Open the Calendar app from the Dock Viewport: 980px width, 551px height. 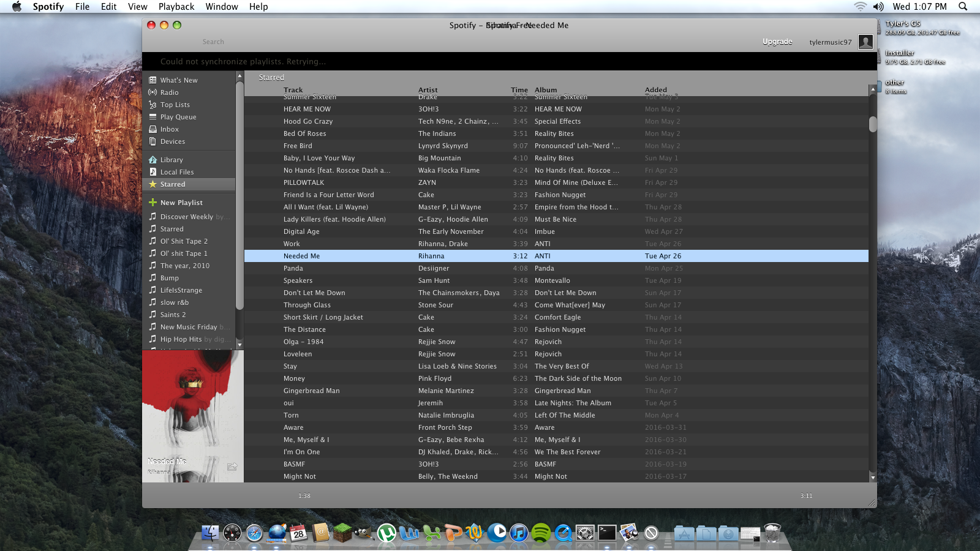click(x=298, y=533)
